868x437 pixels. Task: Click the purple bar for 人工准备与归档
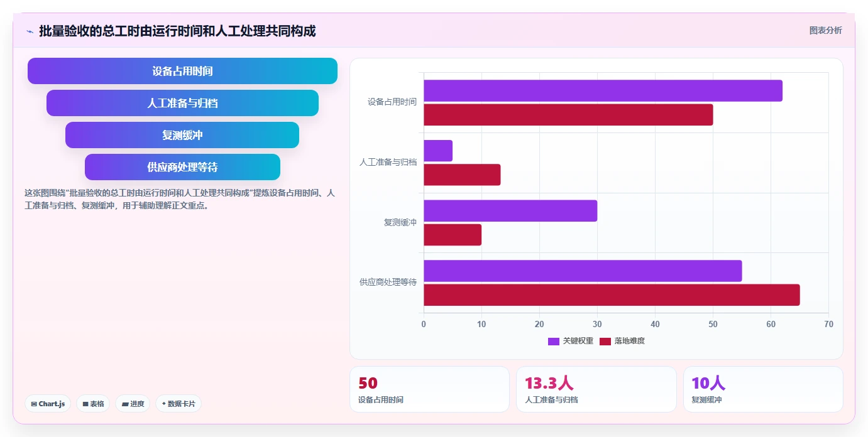[438, 151]
